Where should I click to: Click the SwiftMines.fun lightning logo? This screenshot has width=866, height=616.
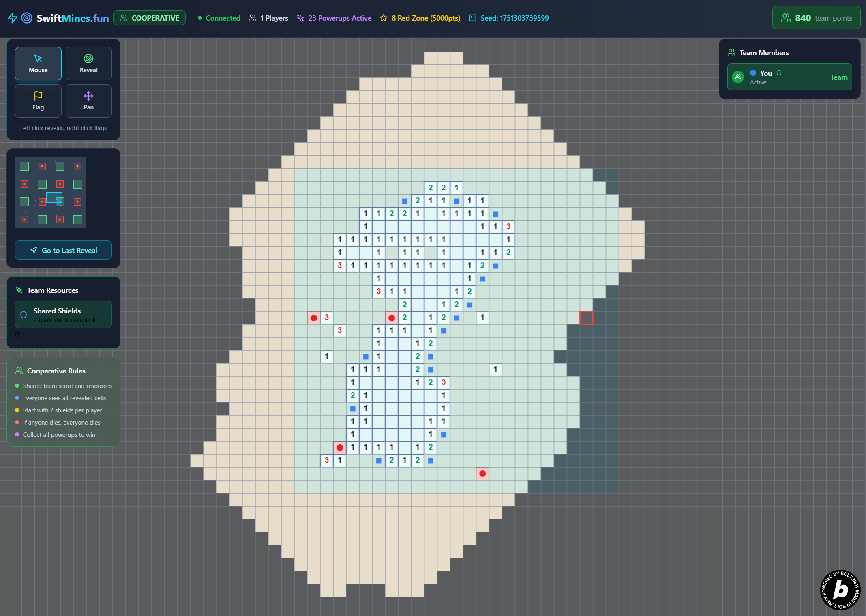[13, 18]
